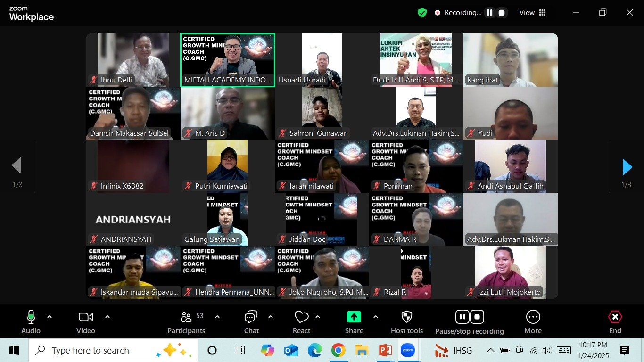644x362 pixels.
Task: Click the green encryption shield icon
Action: click(422, 13)
